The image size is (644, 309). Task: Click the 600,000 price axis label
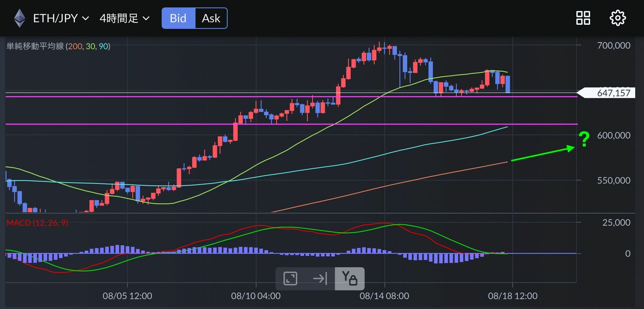[x=613, y=135]
